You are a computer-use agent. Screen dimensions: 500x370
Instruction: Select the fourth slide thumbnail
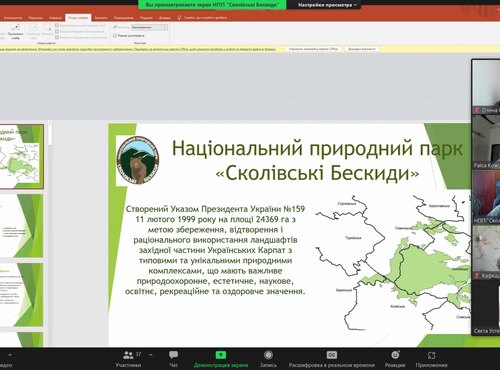pos(21,339)
